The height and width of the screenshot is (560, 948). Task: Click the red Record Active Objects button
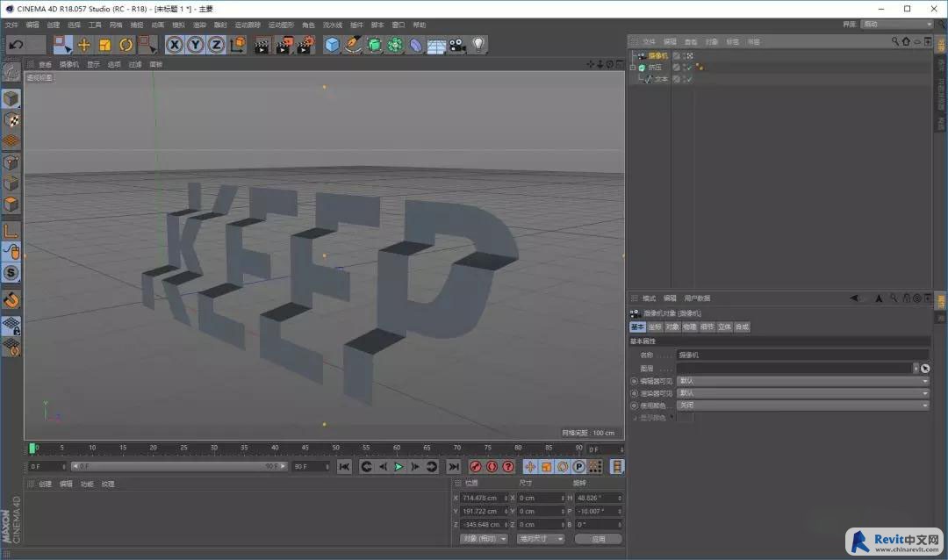pyautogui.click(x=476, y=467)
